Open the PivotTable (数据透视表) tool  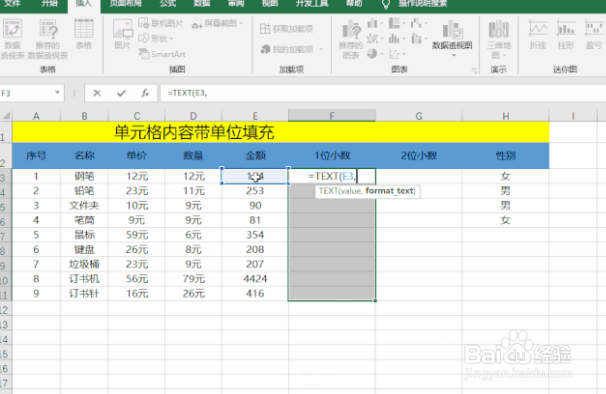coord(12,39)
